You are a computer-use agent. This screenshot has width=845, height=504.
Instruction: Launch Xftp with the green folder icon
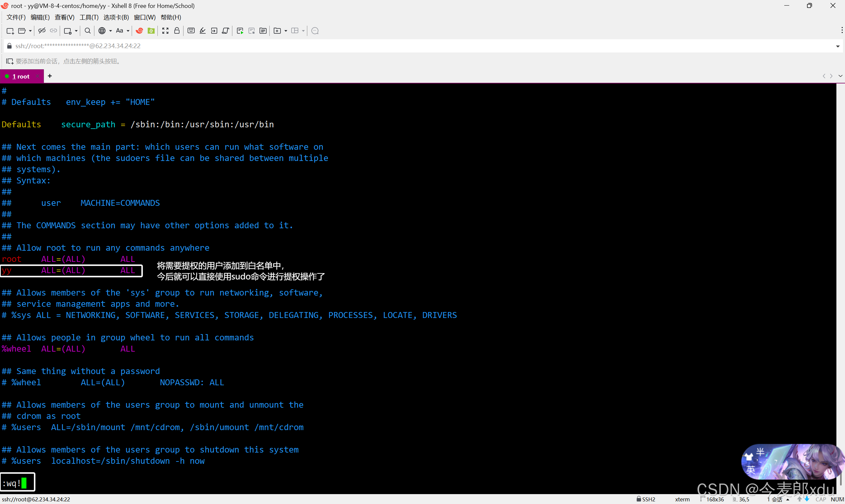pos(151,31)
